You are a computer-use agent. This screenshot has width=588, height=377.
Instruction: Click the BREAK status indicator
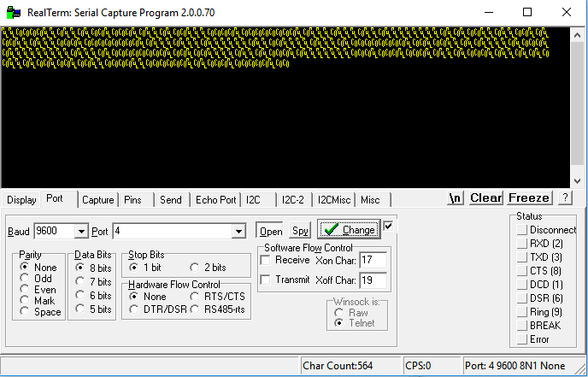click(522, 326)
